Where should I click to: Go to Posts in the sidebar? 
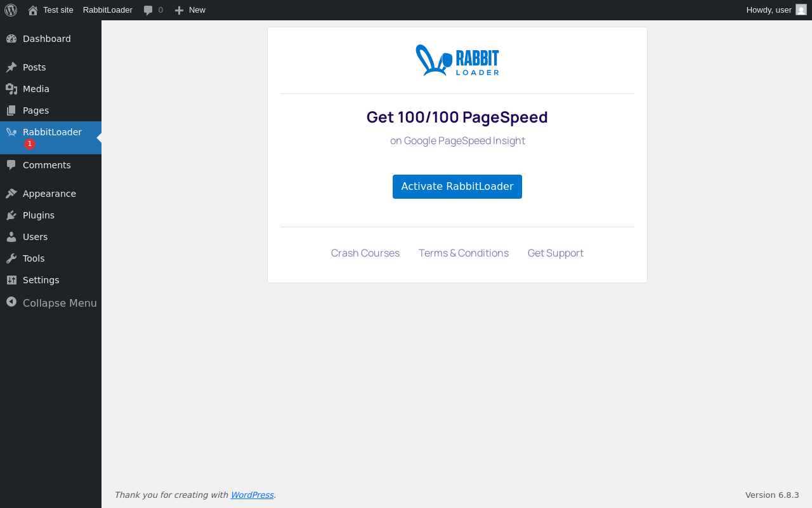51,67
